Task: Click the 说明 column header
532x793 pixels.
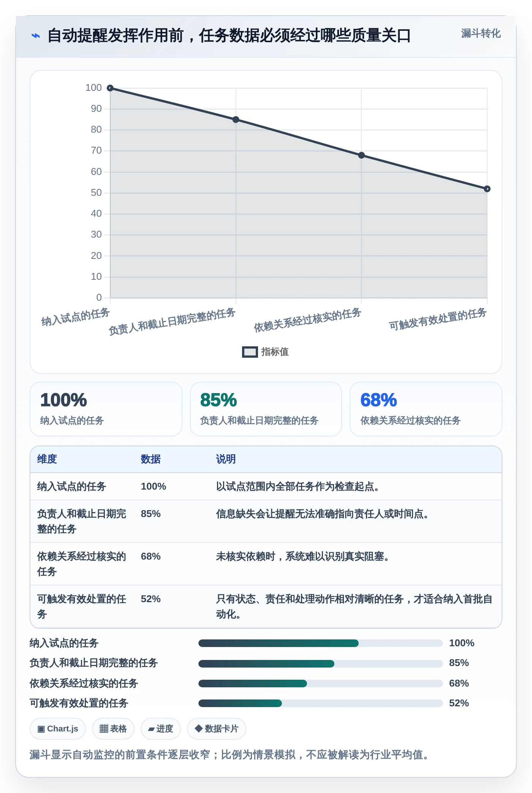Action: [226, 459]
